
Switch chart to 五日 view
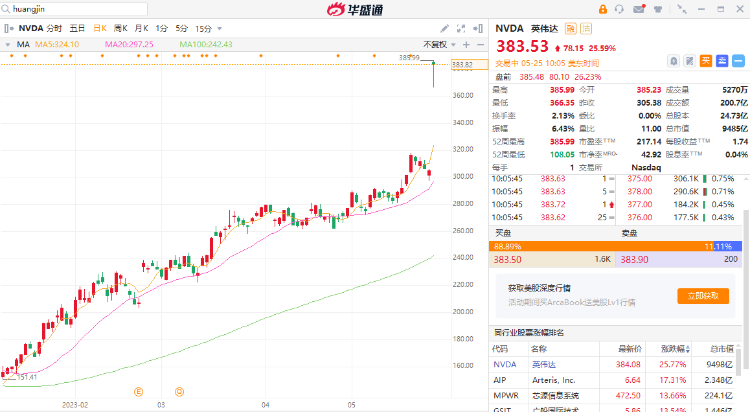[77, 29]
